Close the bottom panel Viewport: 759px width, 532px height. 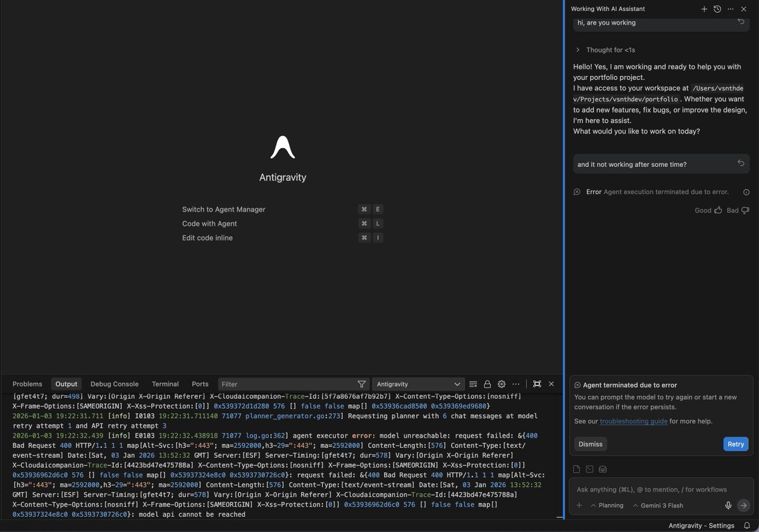pos(551,384)
